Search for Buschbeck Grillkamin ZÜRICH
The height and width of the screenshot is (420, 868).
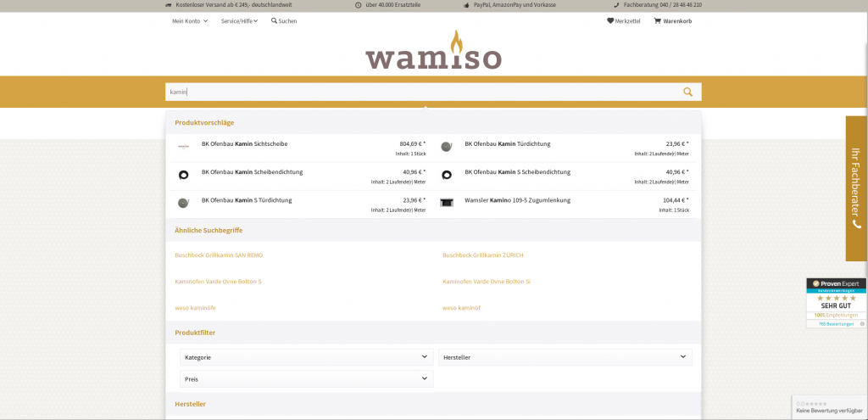[x=482, y=255]
